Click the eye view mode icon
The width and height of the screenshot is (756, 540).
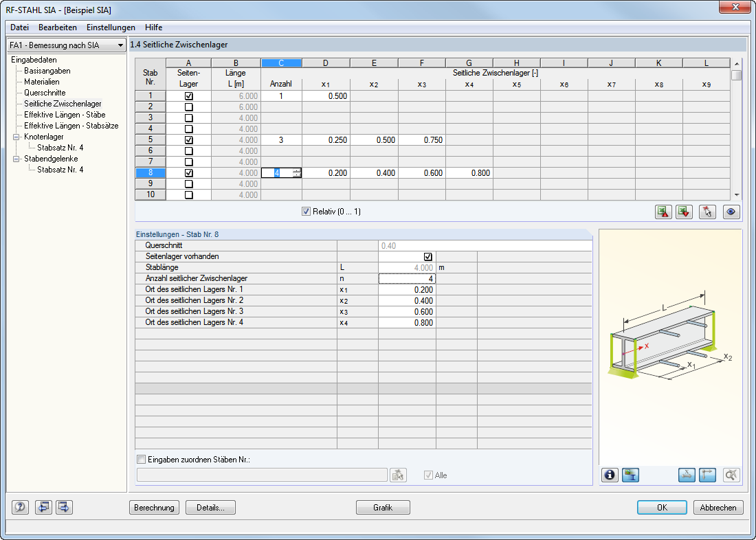point(731,212)
